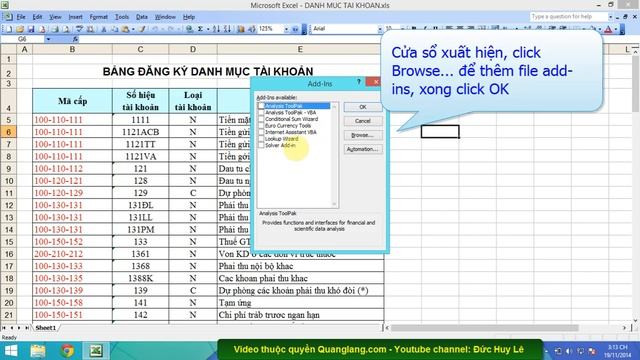
Task: Click Cancel in the Add-Ins dialog
Action: pos(363,121)
